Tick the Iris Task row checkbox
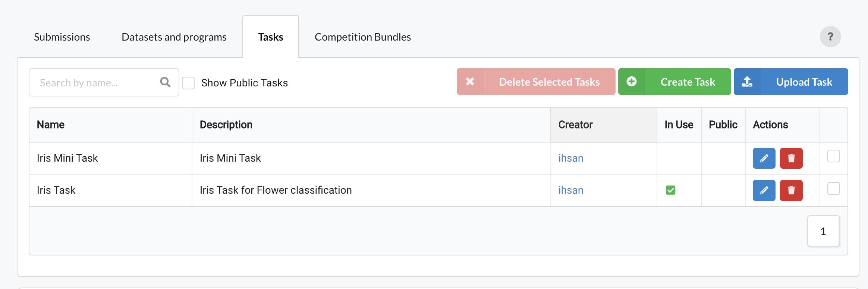Image resolution: width=868 pixels, height=289 pixels. tap(834, 188)
